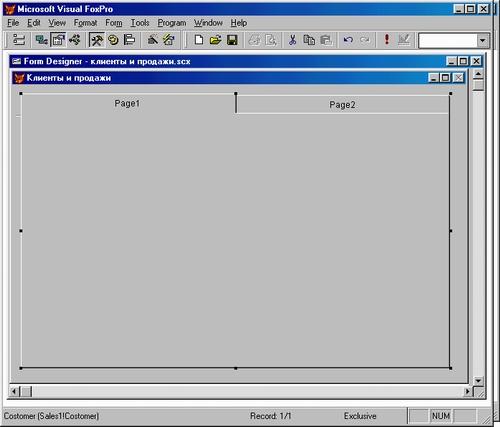500x427 pixels.
Task: Click the NUM indicator in status bar
Action: [x=441, y=416]
